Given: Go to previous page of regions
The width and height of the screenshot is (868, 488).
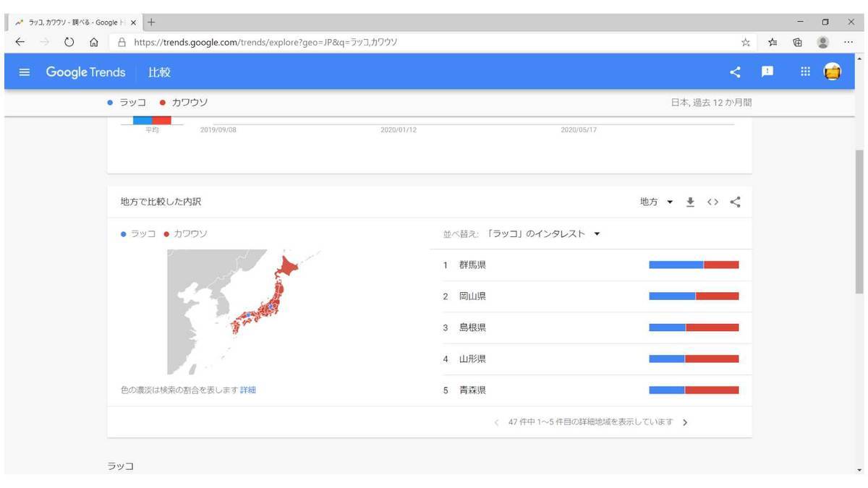Looking at the screenshot, I should click(496, 422).
